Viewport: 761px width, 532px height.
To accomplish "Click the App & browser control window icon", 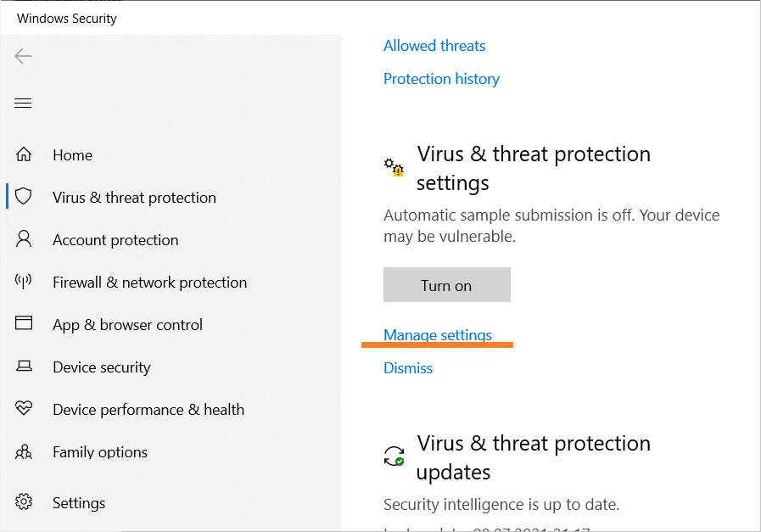I will click(23, 323).
